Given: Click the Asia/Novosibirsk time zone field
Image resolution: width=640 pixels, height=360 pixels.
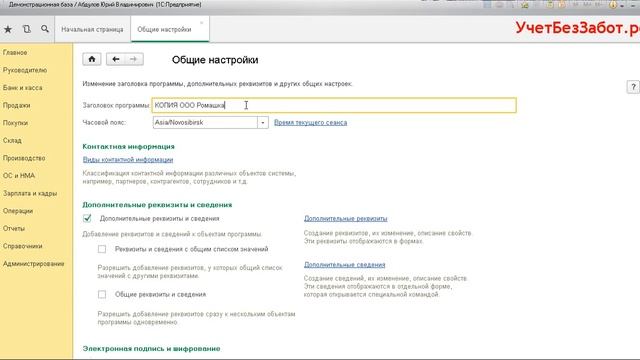Looking at the screenshot, I should (x=205, y=122).
